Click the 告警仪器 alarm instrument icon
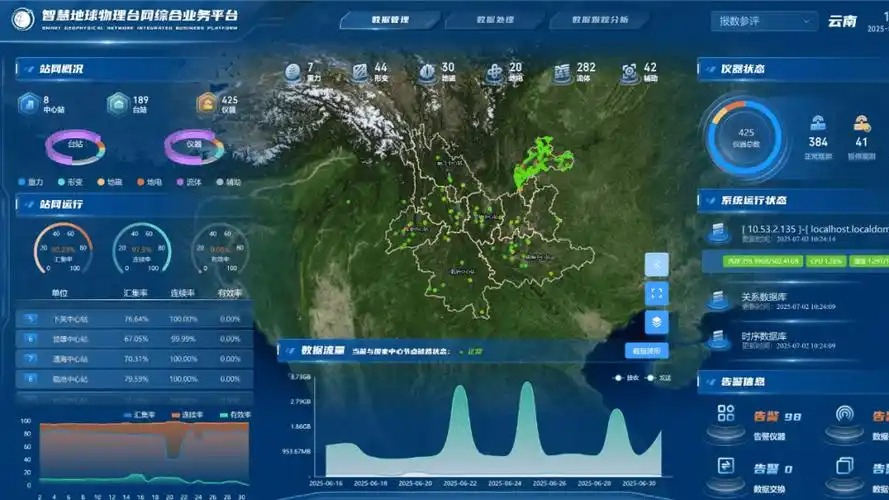 (x=727, y=416)
